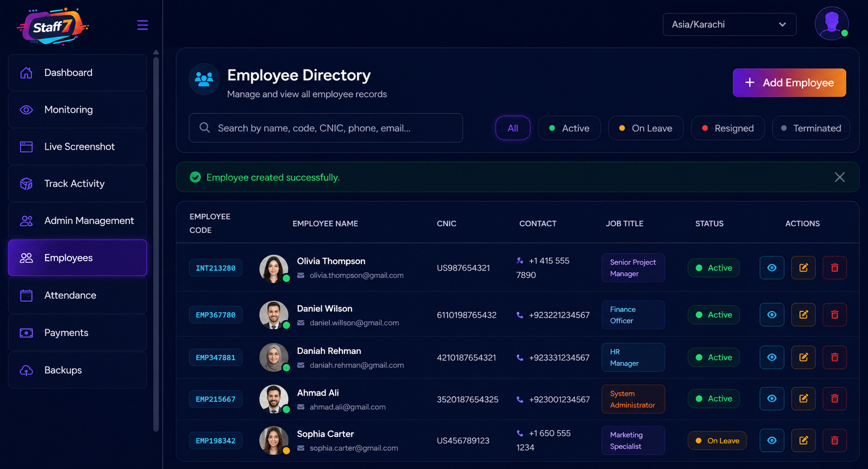Edit Olivia Thompson's record
This screenshot has width=868, height=469.
(x=803, y=268)
